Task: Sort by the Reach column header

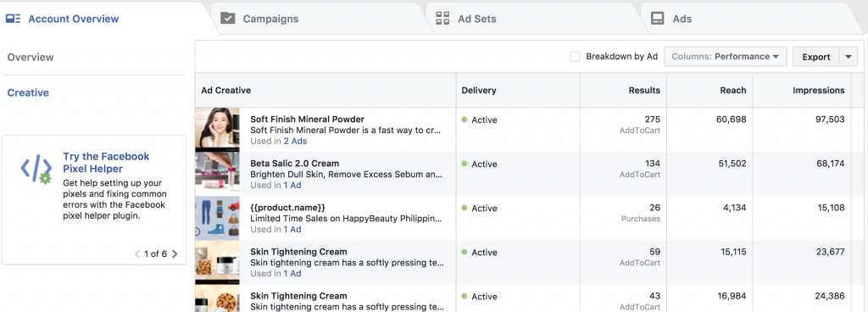Action: 733,90
